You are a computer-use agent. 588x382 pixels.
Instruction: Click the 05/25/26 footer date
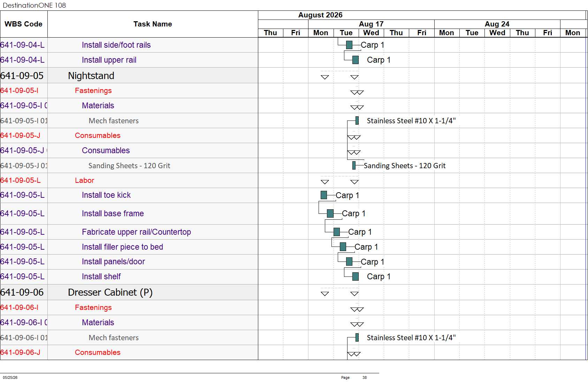coord(10,377)
